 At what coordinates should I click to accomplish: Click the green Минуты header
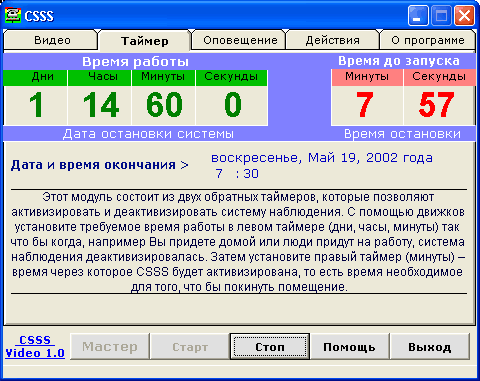pyautogui.click(x=164, y=77)
